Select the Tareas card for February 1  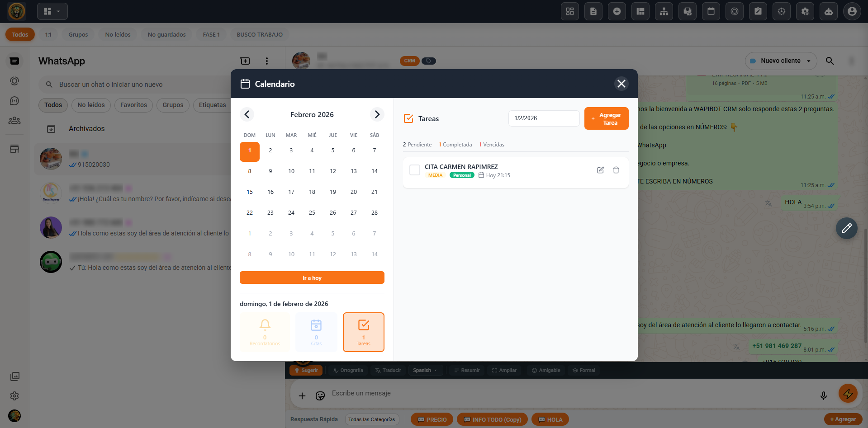click(x=363, y=332)
